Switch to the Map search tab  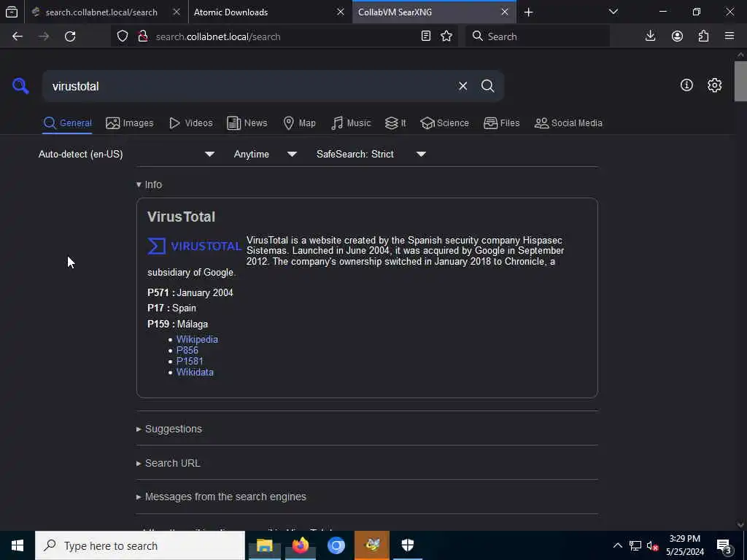point(300,122)
